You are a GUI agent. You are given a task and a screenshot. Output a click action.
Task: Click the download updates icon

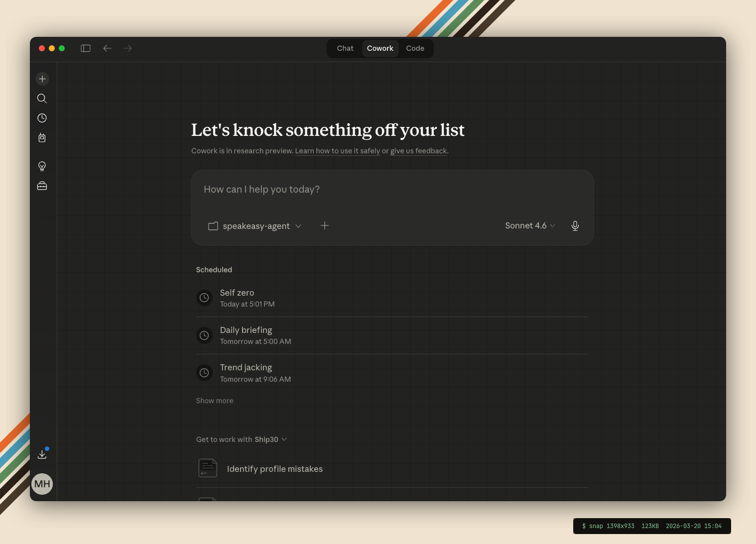[42, 454]
